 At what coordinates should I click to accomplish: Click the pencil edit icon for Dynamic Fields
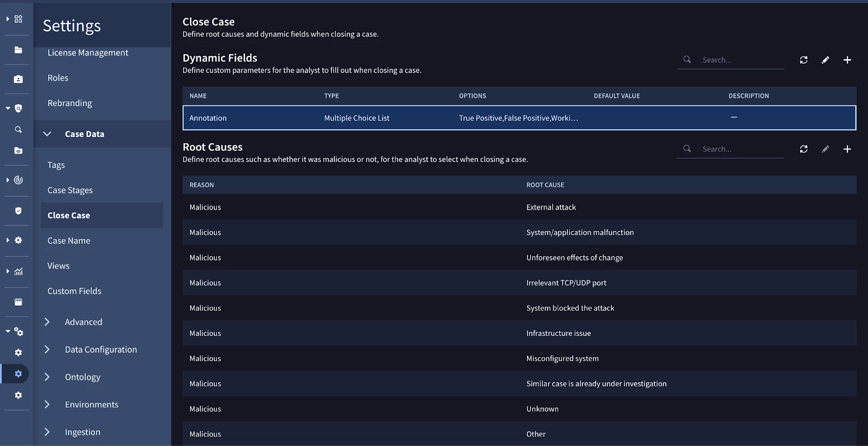pos(825,60)
